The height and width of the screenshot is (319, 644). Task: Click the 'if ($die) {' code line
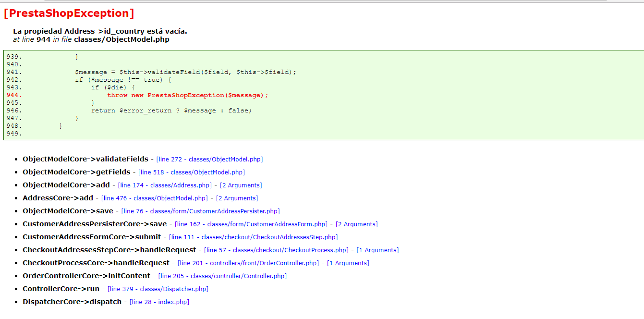coord(113,87)
